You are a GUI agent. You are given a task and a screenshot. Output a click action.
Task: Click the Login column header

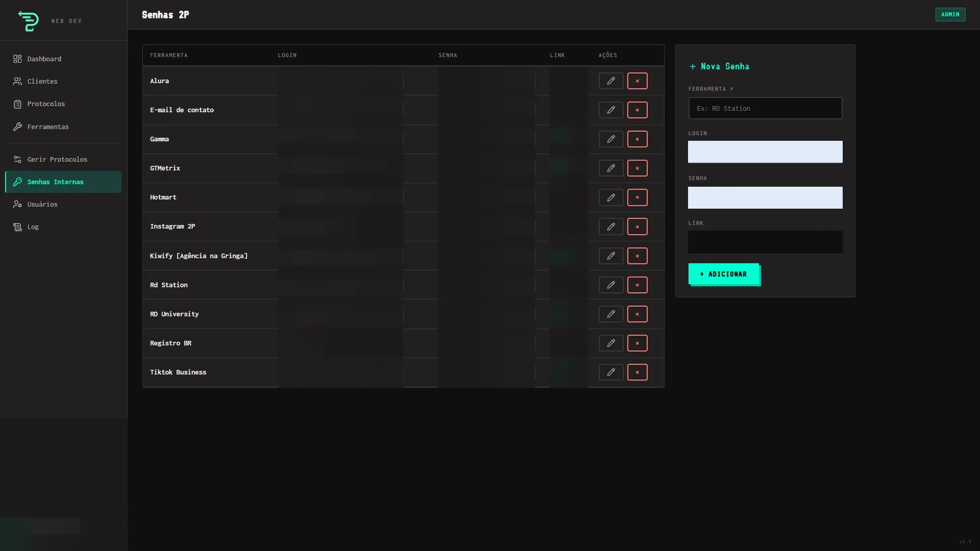pos(287,55)
